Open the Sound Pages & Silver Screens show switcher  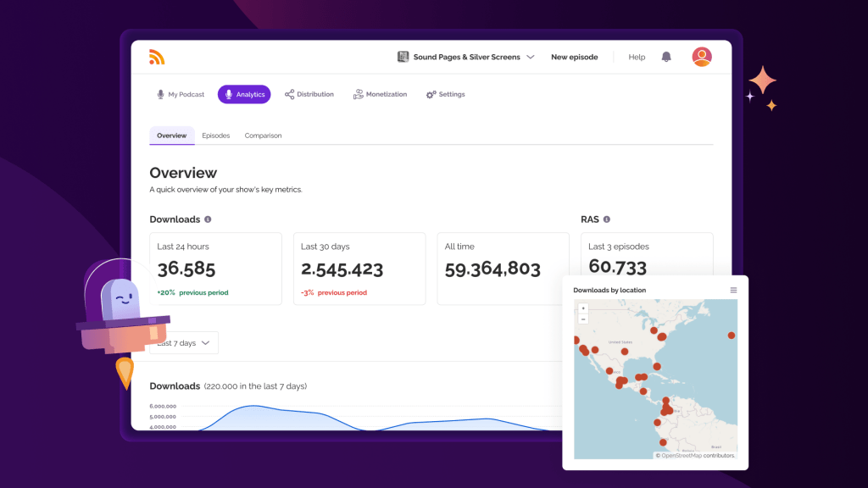[x=466, y=56]
